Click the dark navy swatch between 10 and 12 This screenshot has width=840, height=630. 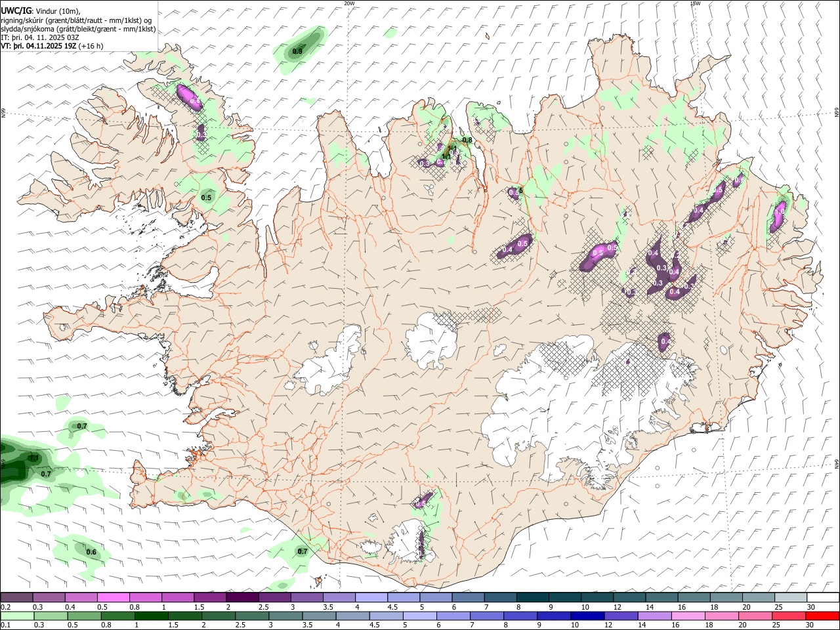pos(586,616)
